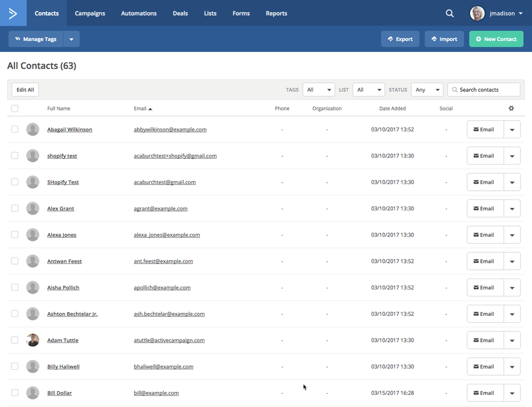Open the Reports tab
This screenshot has height=407, width=532.
point(276,13)
